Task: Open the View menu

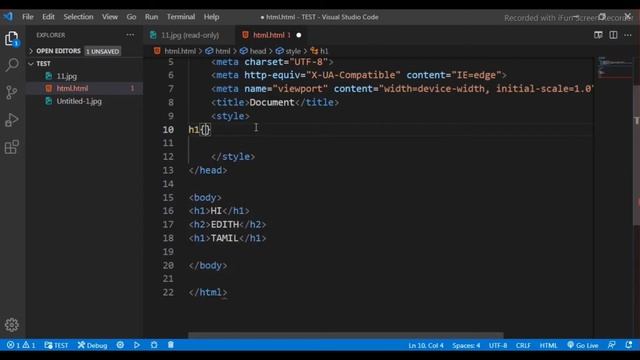Action: (x=110, y=17)
